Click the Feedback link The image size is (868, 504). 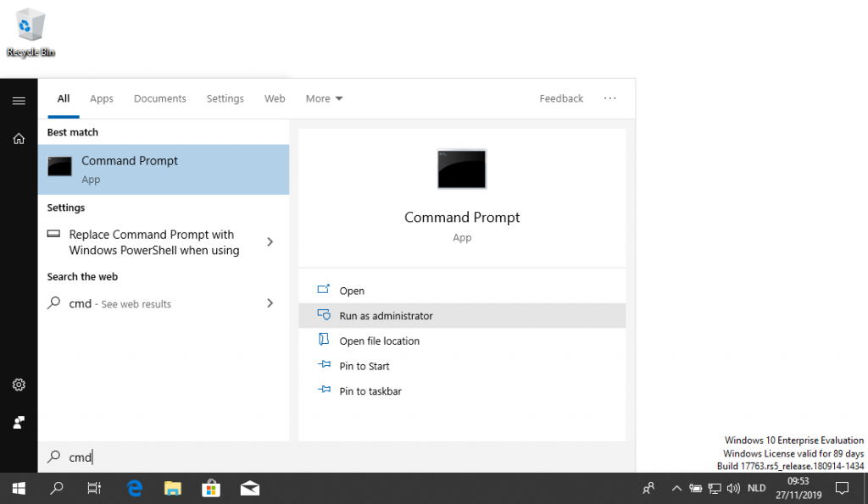561,98
